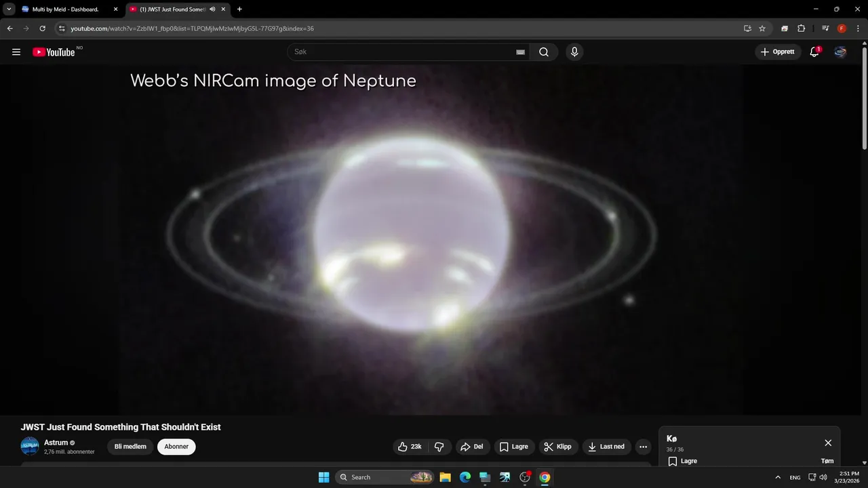Image resolution: width=868 pixels, height=488 pixels.
Task: Share the video with Del
Action: pos(471,447)
